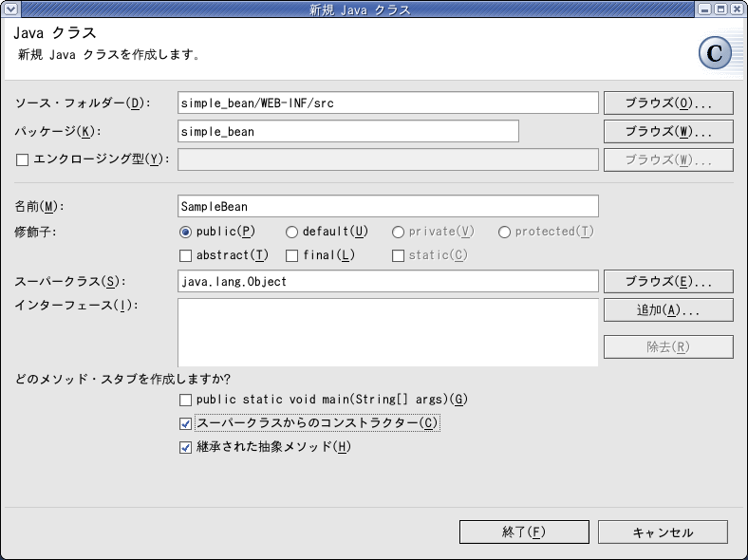Screen dimensions: 748x560
Task: Browse for source folder with ブラウズ(O)
Action: pyautogui.click(x=668, y=103)
